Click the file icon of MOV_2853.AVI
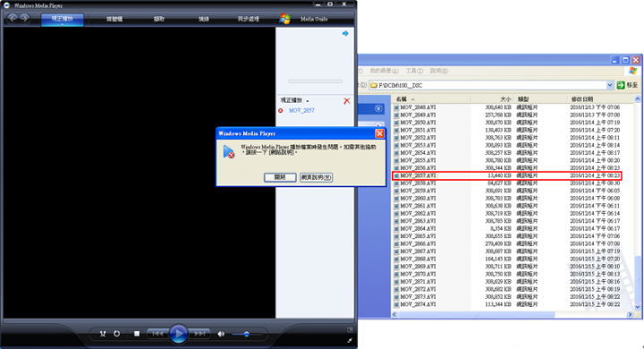Screen dimensions: 644x349 point(396,146)
